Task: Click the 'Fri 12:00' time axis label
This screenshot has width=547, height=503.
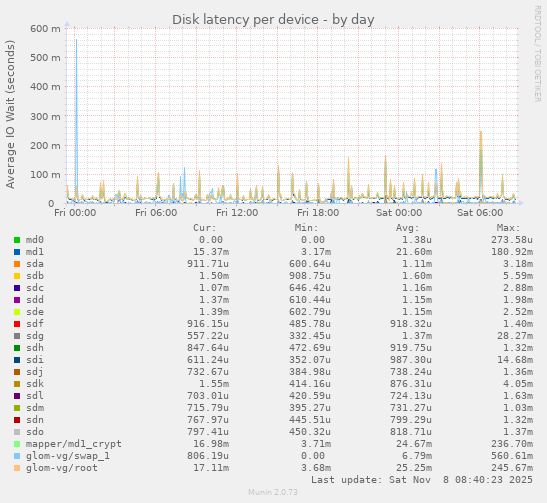Action: 237,212
